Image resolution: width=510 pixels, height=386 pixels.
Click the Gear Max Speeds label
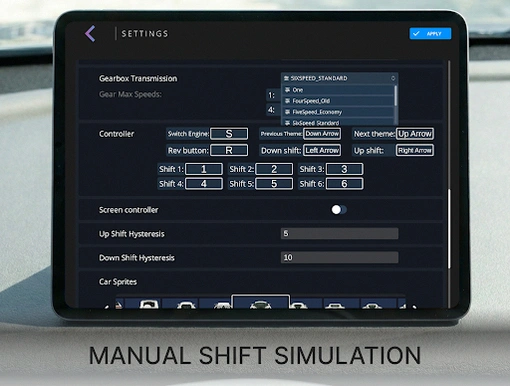click(130, 94)
